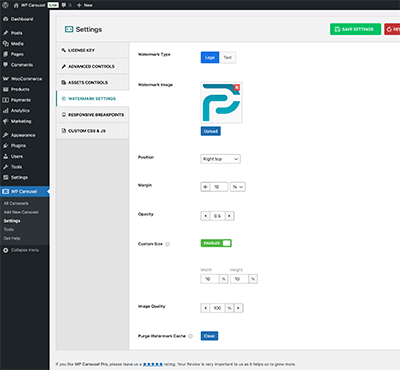Open the Custom CSS & JS tab
400x370 pixels.
coord(92,131)
